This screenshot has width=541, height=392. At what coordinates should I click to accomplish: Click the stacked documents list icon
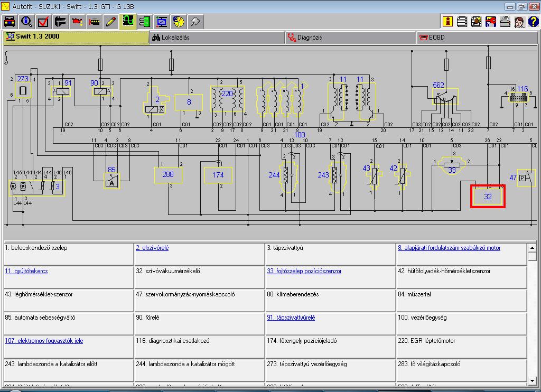click(462, 21)
